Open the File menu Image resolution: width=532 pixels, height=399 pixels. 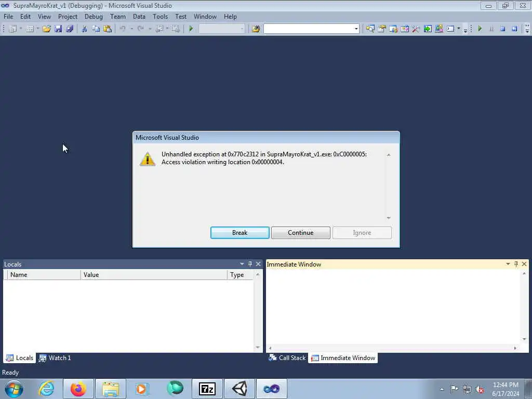click(x=8, y=16)
